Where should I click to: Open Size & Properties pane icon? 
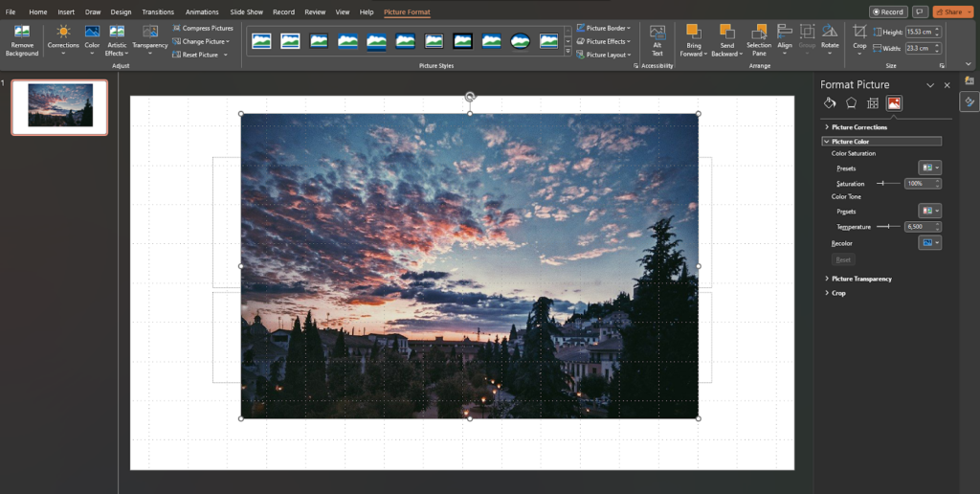point(873,103)
